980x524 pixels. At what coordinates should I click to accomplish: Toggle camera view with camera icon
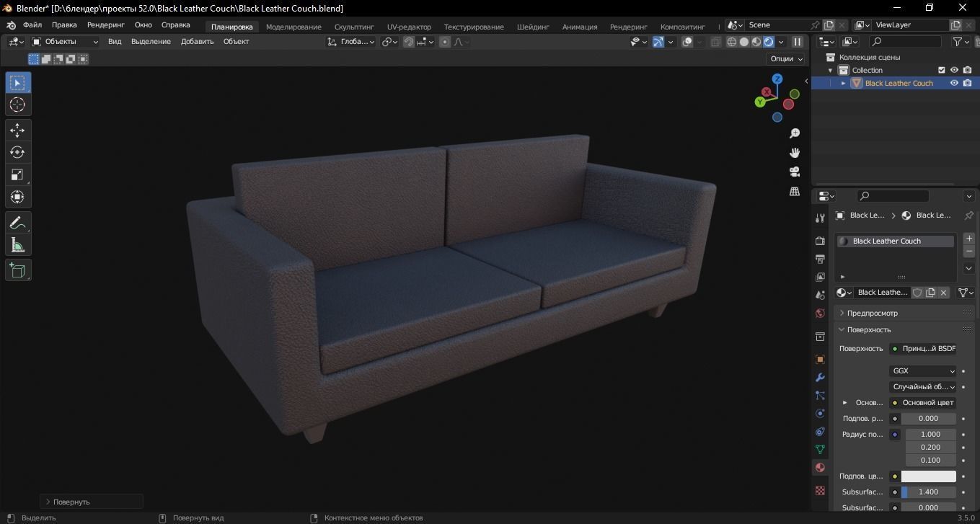pos(795,172)
